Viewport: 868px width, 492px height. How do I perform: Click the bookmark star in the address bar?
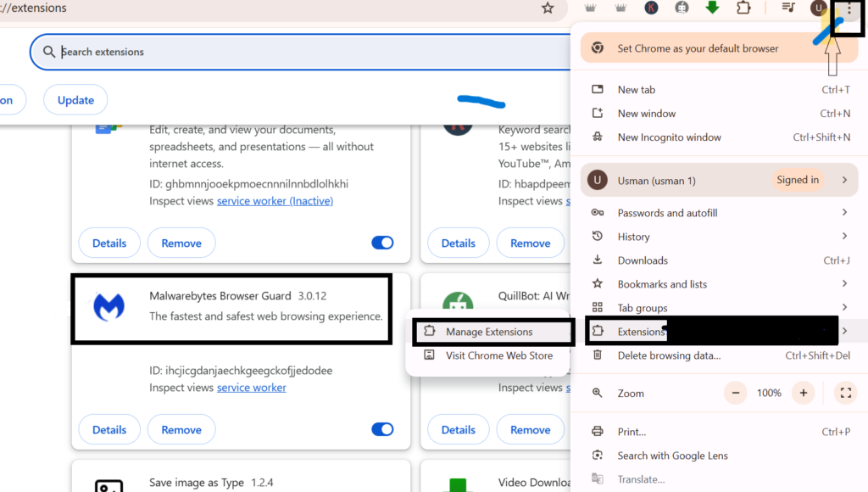pos(548,8)
